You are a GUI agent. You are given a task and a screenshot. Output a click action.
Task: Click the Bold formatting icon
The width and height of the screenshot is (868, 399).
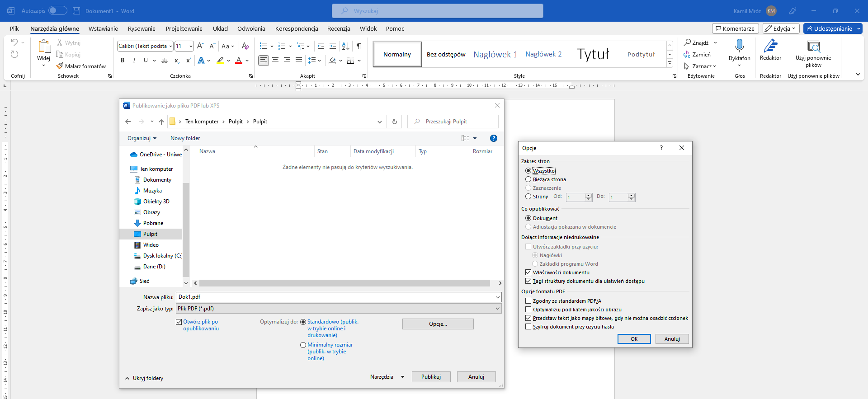click(x=123, y=61)
